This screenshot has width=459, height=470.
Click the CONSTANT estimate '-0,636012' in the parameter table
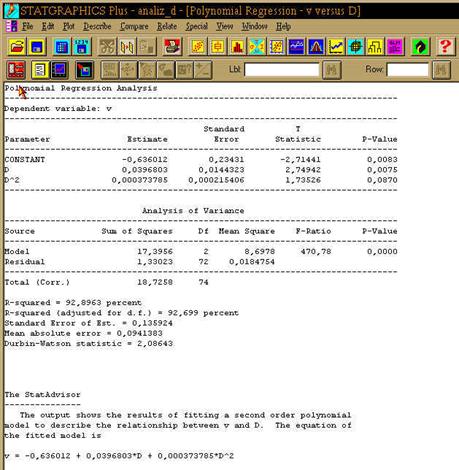[145, 160]
